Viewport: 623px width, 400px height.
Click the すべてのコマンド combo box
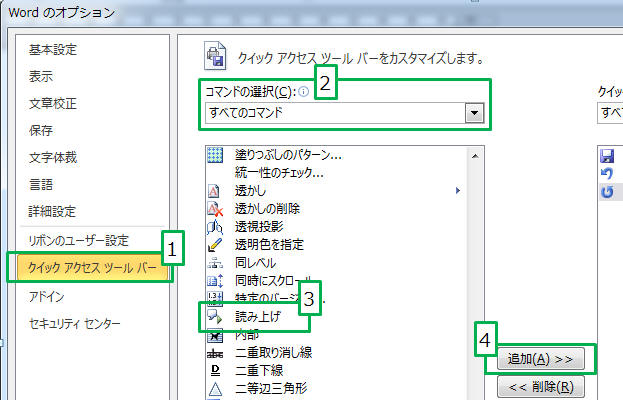pyautogui.click(x=344, y=113)
